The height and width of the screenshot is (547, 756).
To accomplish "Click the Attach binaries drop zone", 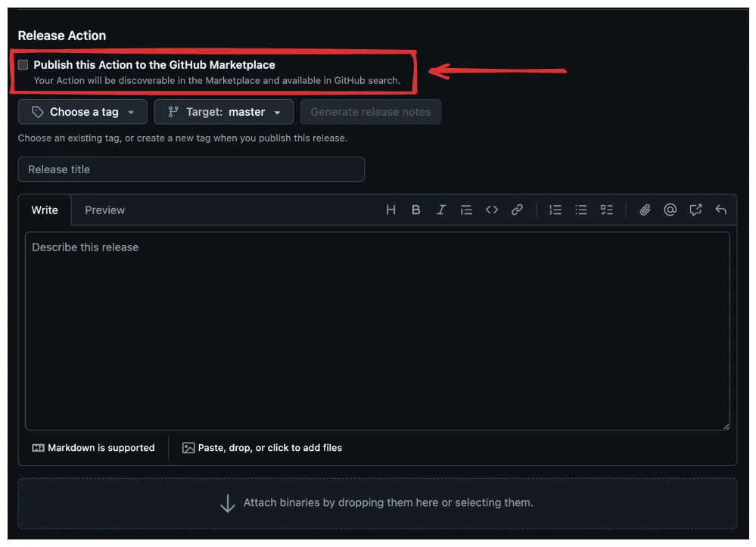I will (377, 503).
